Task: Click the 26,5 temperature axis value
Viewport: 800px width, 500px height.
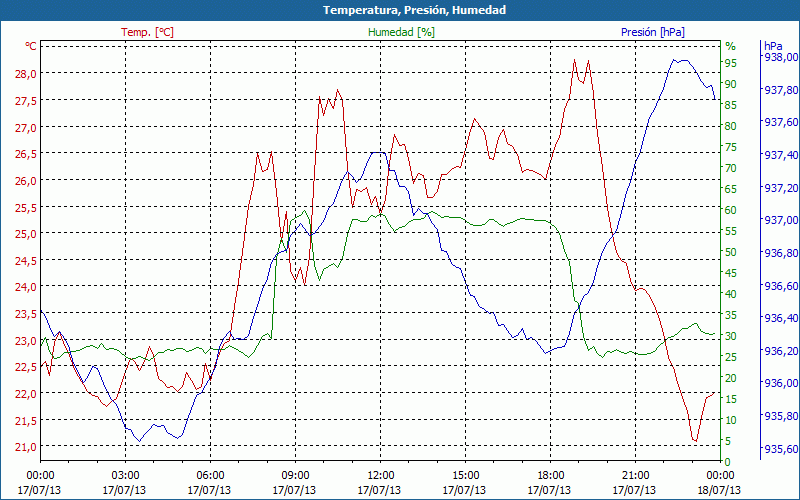Action: (x=27, y=154)
